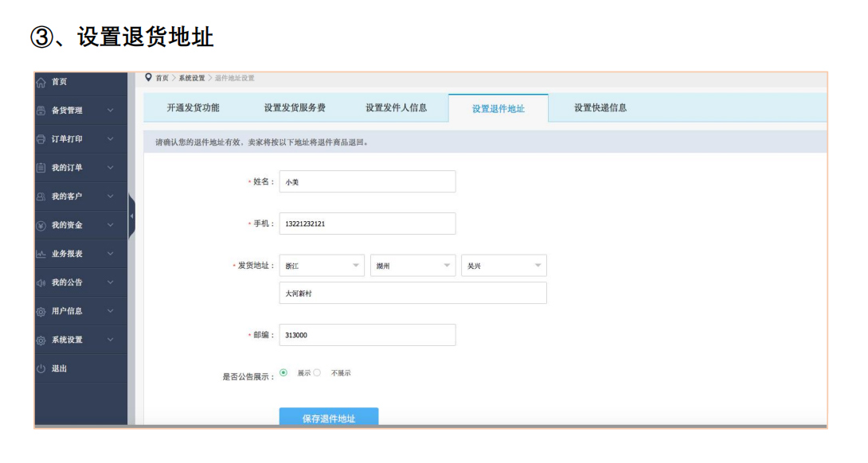Click the gear icon beside 用户信息
868x463 pixels.
[x=41, y=312]
